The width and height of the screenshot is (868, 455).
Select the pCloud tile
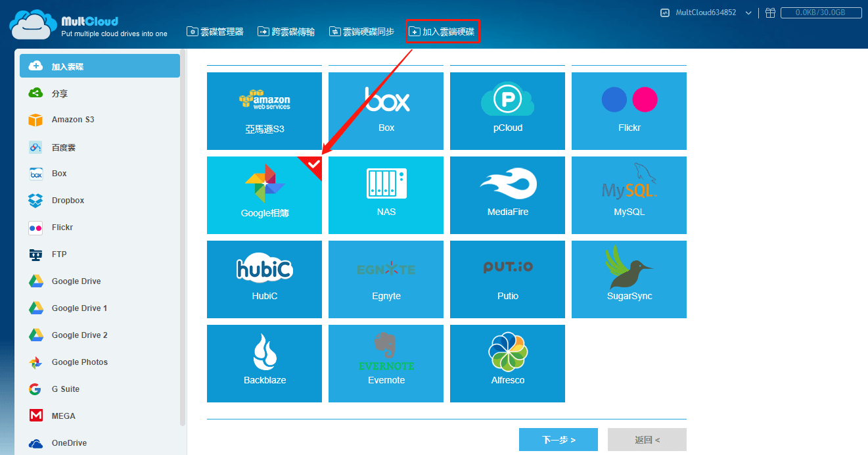pyautogui.click(x=507, y=111)
